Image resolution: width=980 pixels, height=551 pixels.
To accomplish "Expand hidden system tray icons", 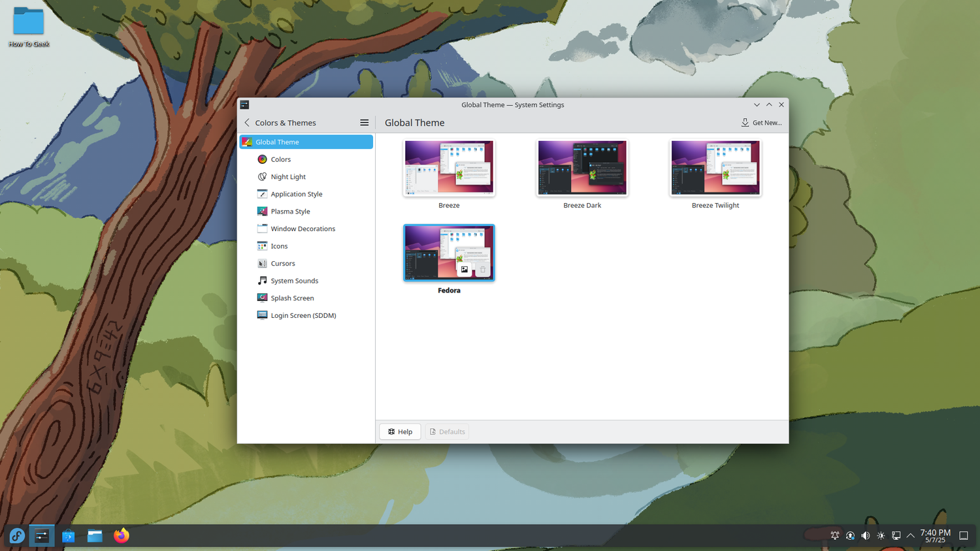I will point(910,536).
